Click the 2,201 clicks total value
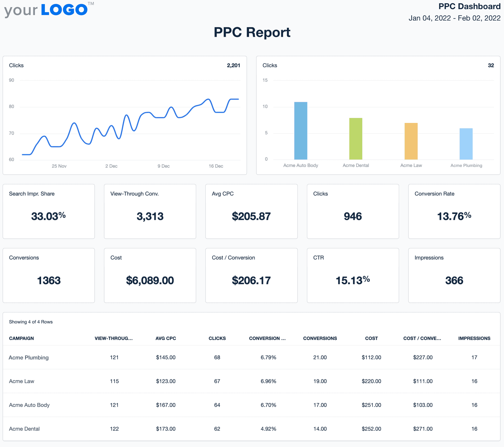 (x=233, y=65)
